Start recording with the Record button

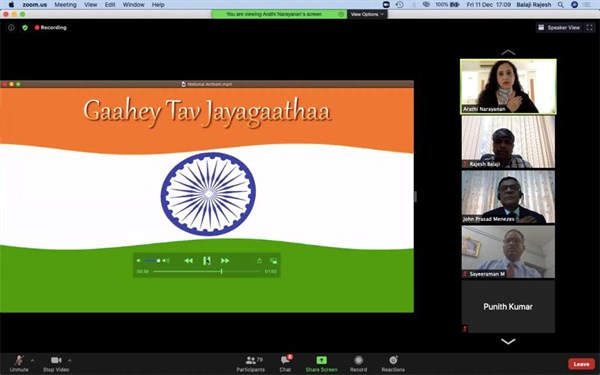pyautogui.click(x=359, y=364)
